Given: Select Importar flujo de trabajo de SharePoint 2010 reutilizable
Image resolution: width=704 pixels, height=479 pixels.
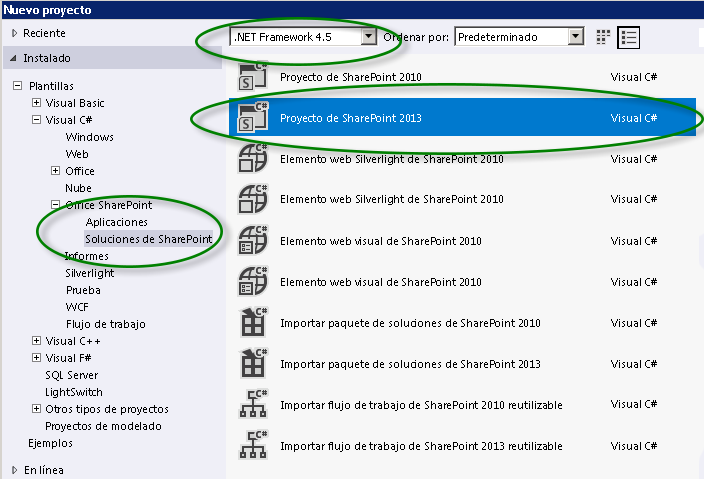Looking at the screenshot, I should coord(462,404).
